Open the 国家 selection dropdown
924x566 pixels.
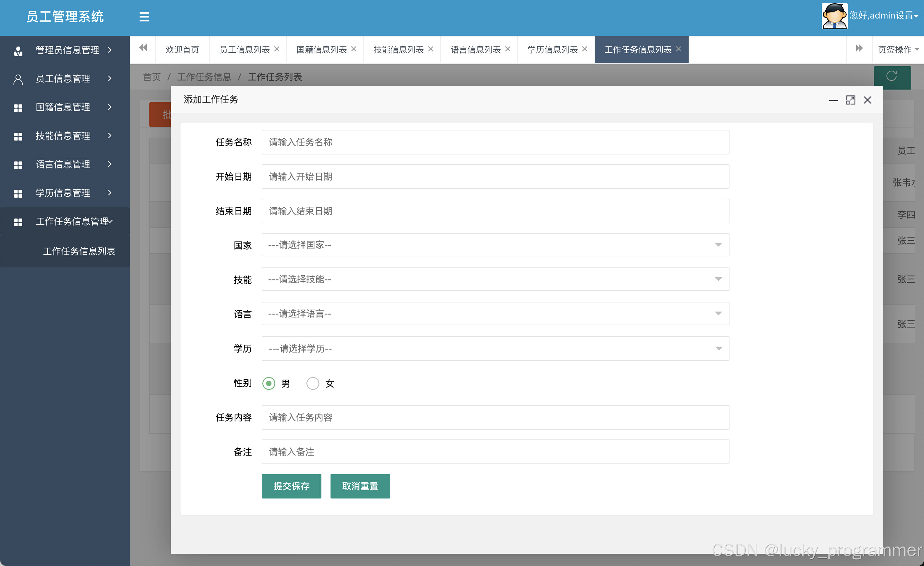point(495,245)
